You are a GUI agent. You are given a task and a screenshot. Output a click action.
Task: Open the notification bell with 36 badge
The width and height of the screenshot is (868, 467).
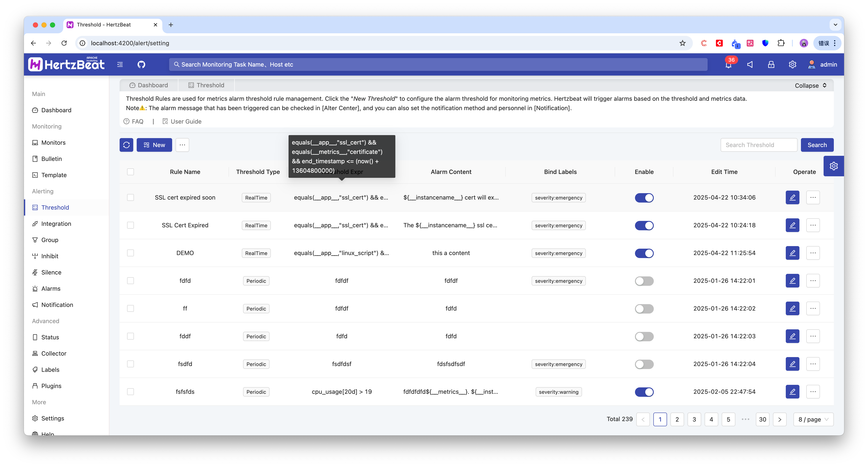[729, 65]
